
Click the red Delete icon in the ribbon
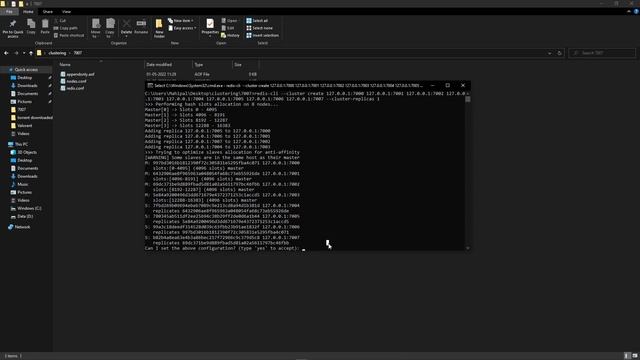click(127, 27)
